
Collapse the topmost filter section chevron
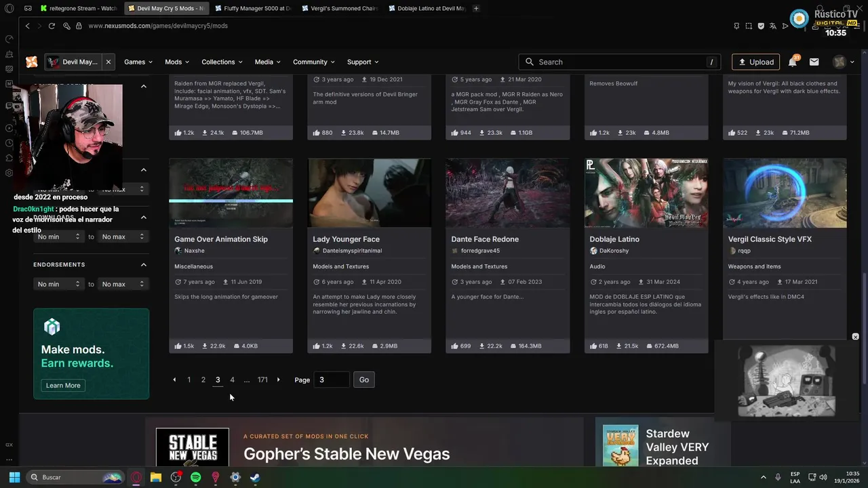(x=144, y=86)
